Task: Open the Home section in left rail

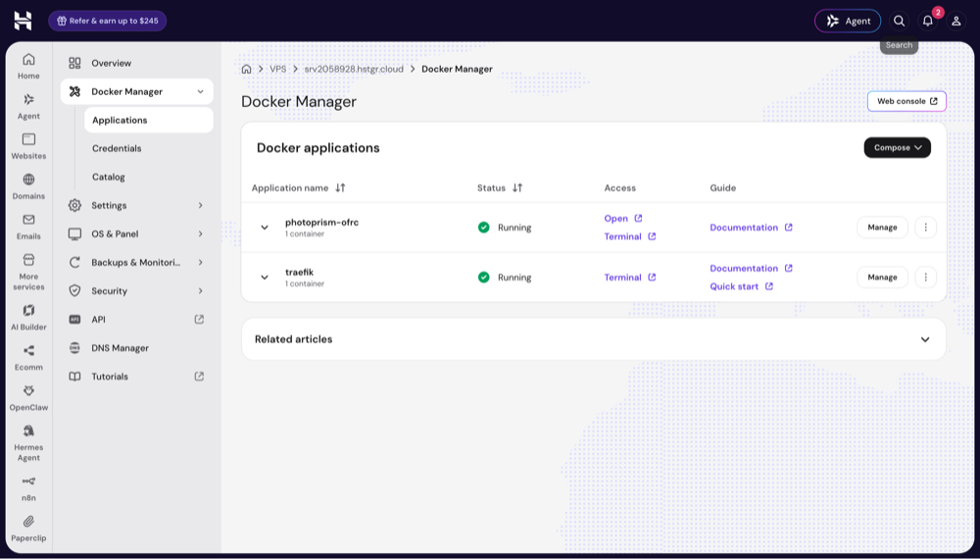Action: pyautogui.click(x=28, y=67)
